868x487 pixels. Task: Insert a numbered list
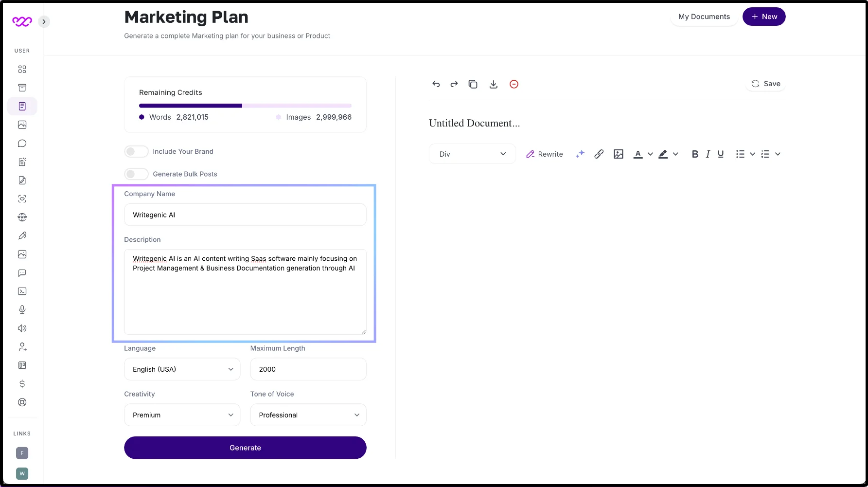[765, 154]
